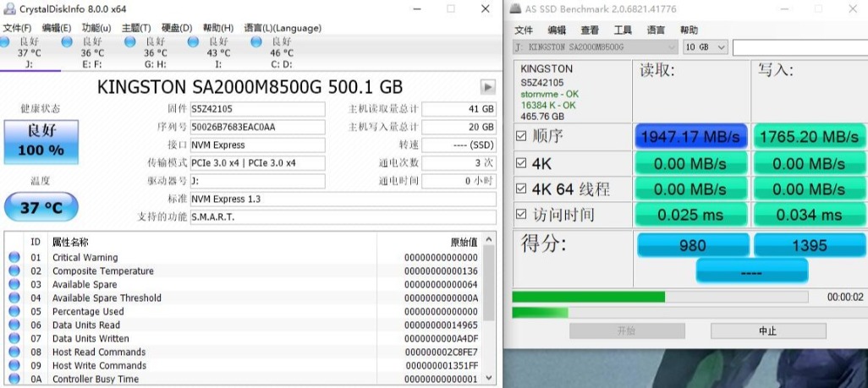Open 功能(u) menu in CrystalDiskInfo
Viewport: 868px width, 388px height.
click(x=96, y=28)
